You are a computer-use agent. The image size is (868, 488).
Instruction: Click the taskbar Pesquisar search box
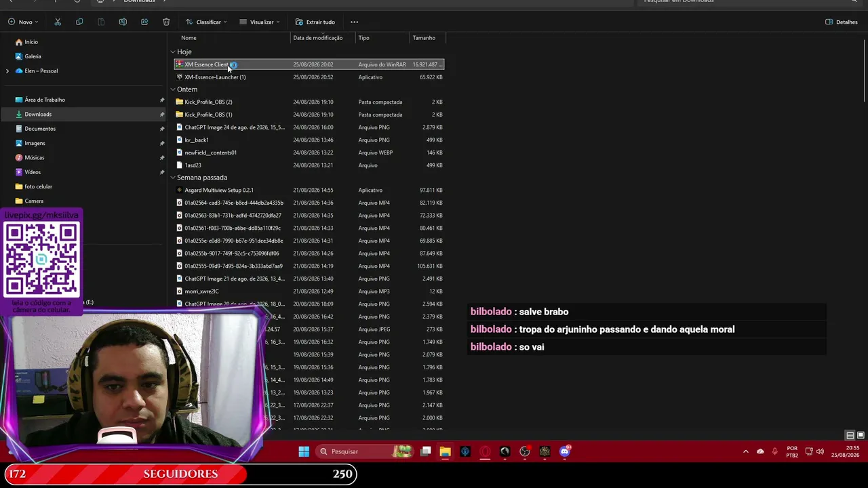point(365,451)
